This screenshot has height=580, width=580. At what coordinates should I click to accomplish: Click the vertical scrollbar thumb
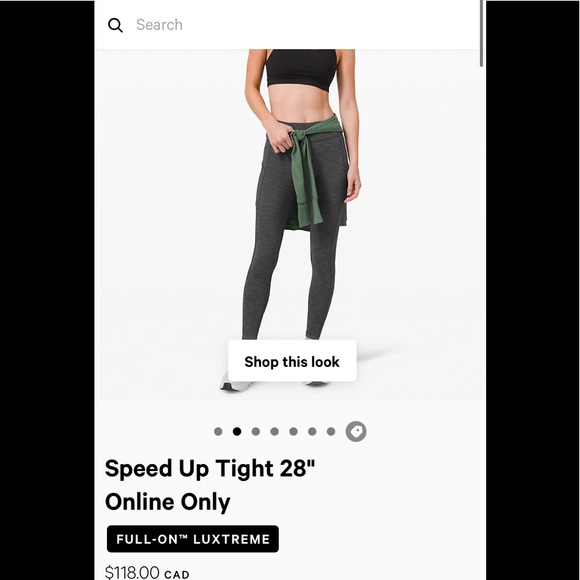[481, 33]
